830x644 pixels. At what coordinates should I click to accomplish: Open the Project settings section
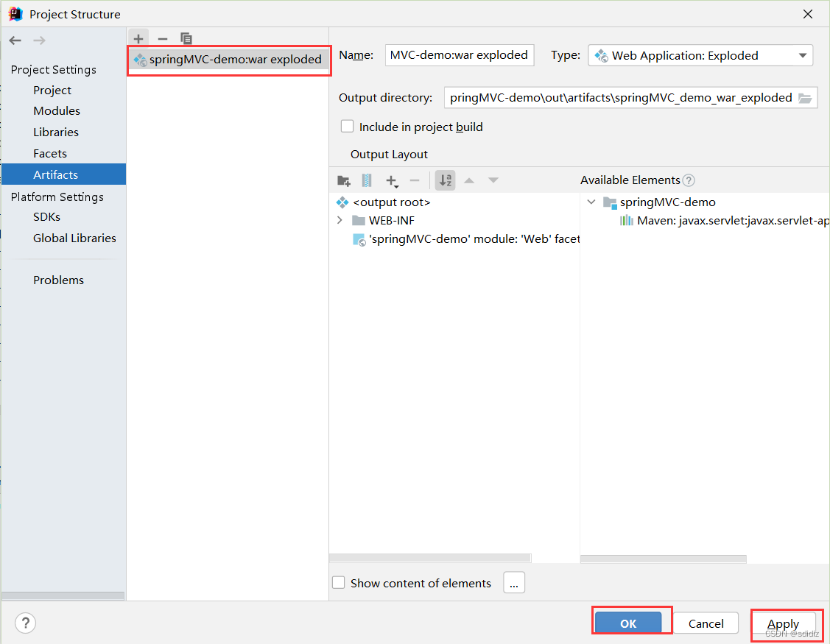tap(52, 90)
